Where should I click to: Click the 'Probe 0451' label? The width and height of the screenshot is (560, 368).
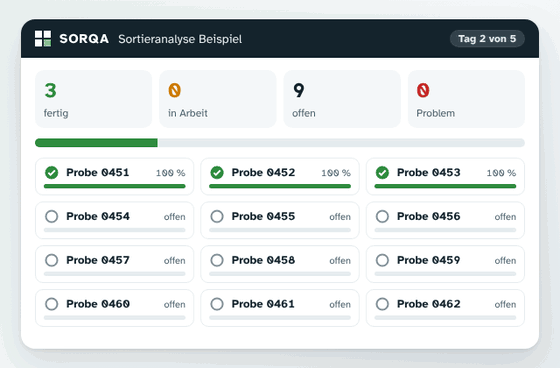point(98,173)
